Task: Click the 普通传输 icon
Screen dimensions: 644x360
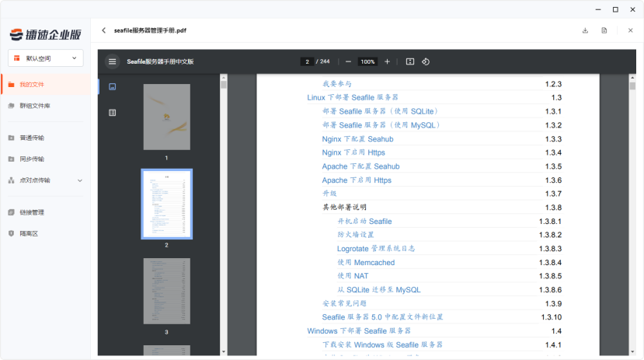Action: point(11,138)
